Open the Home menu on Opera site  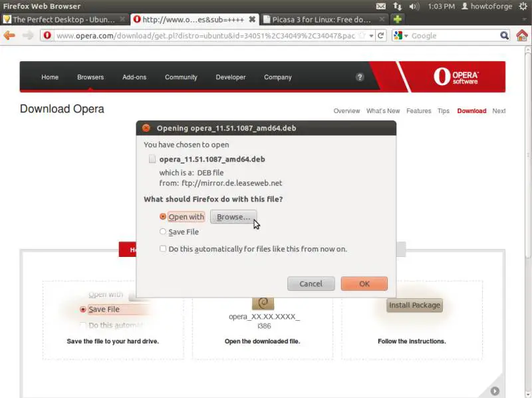pyautogui.click(x=50, y=77)
